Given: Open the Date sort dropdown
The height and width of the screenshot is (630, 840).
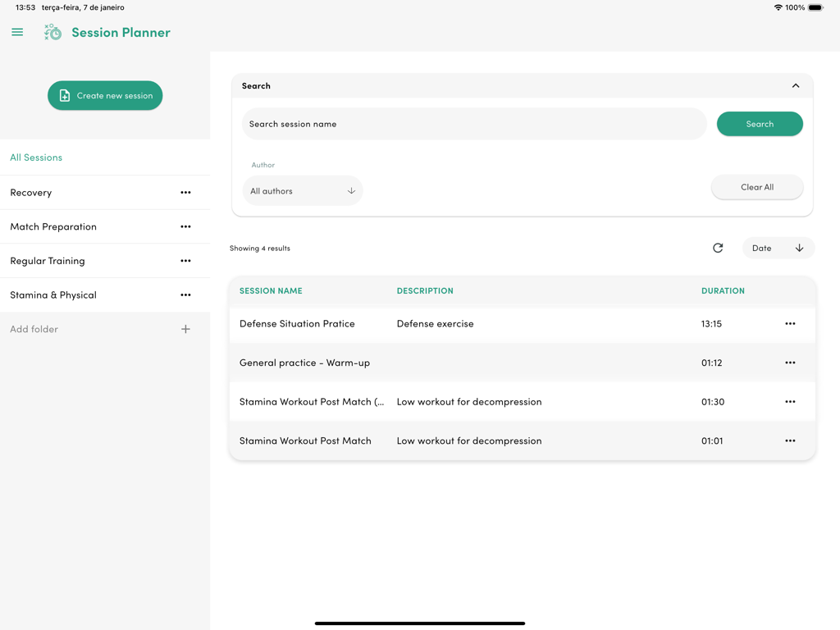Looking at the screenshot, I should point(778,248).
